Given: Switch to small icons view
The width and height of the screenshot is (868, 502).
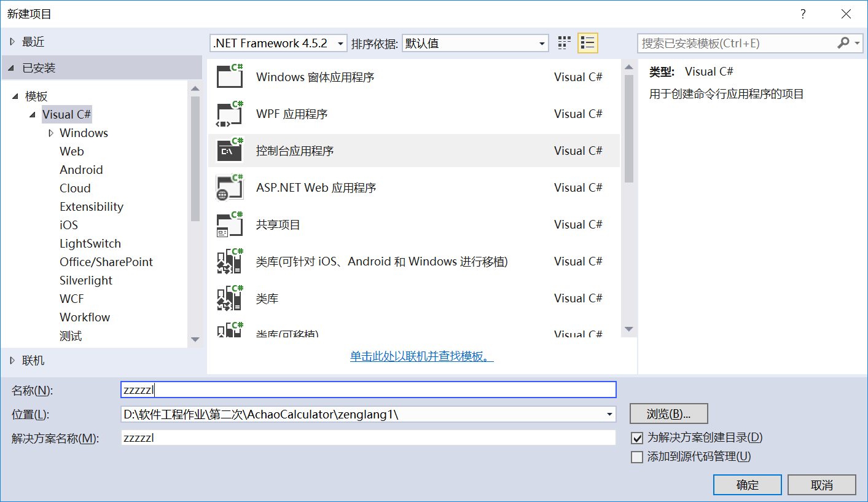Looking at the screenshot, I should coord(564,43).
